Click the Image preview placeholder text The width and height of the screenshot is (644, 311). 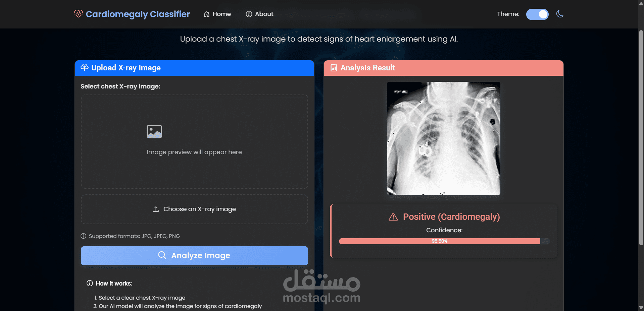tap(194, 152)
